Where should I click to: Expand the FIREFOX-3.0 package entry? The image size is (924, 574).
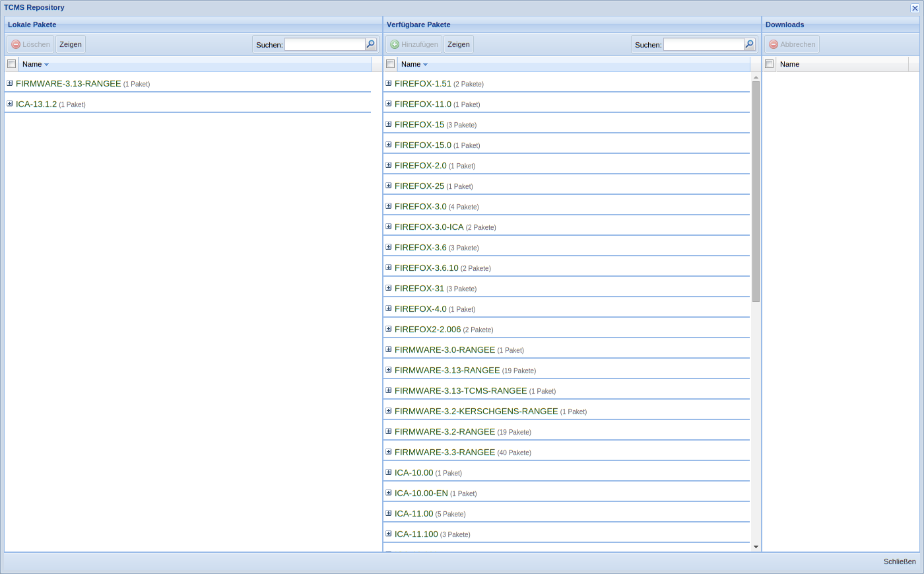(388, 205)
